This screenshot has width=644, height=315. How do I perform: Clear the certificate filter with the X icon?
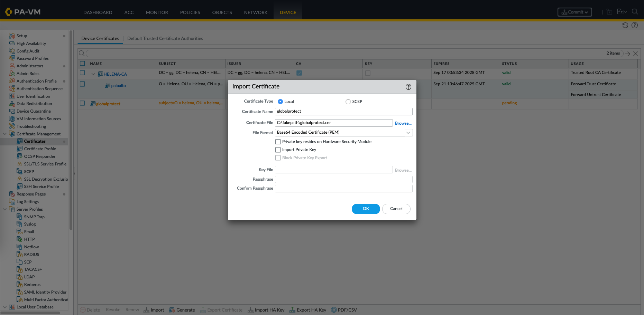click(x=635, y=54)
